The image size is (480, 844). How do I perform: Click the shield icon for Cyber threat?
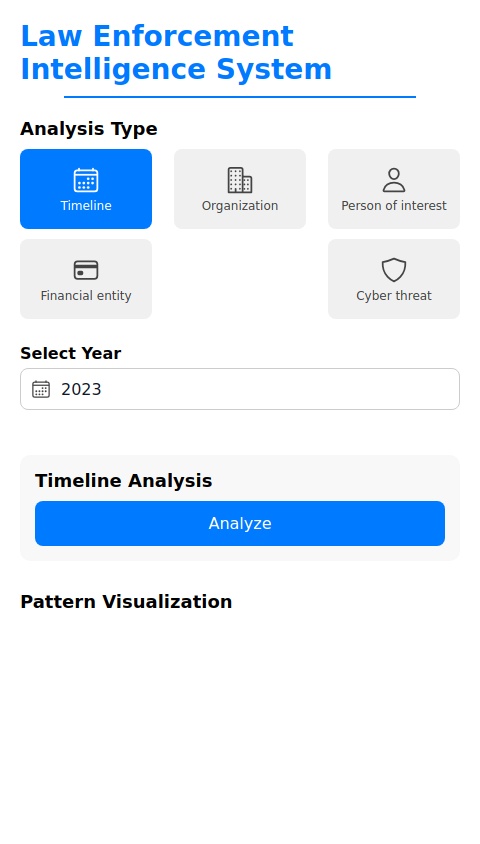point(394,270)
